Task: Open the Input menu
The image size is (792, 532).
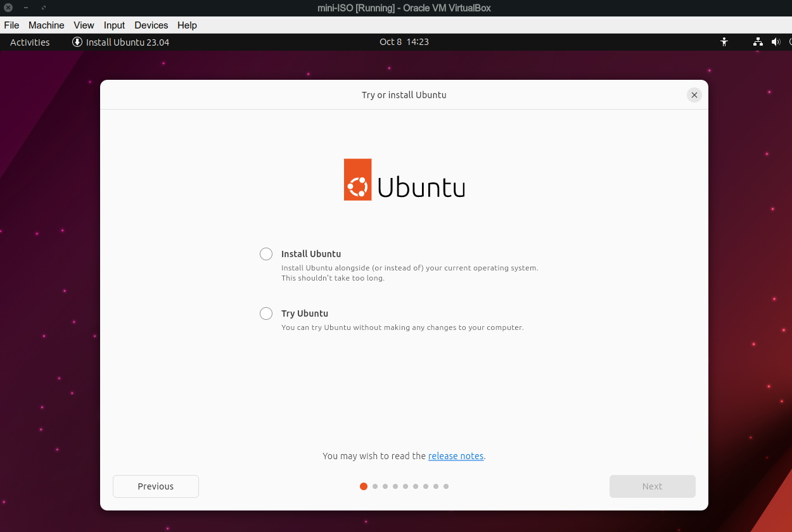Action: (x=113, y=25)
